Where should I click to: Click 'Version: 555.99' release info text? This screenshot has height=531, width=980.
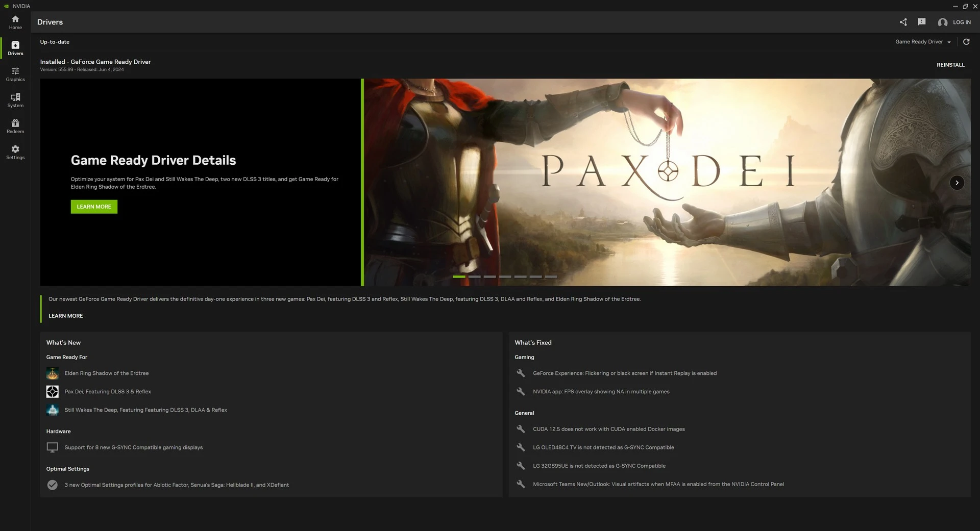(x=82, y=69)
